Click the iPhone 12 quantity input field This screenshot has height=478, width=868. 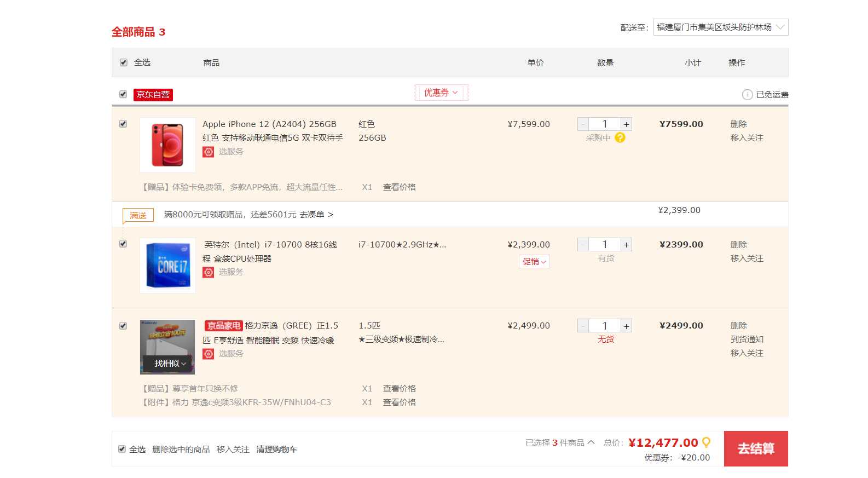tap(605, 124)
